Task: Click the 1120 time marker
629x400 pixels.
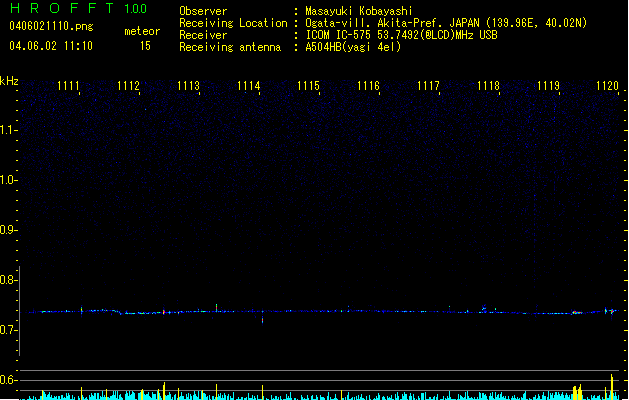Action: 608,86
